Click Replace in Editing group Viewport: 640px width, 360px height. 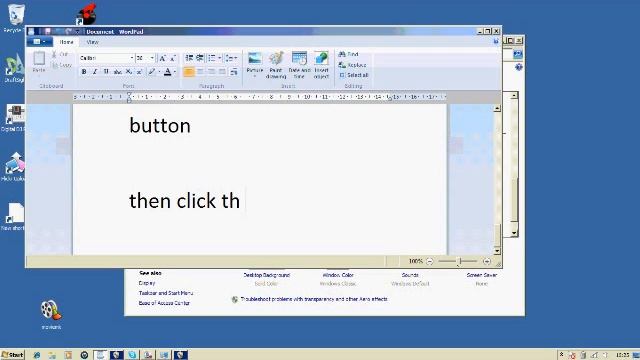click(352, 65)
